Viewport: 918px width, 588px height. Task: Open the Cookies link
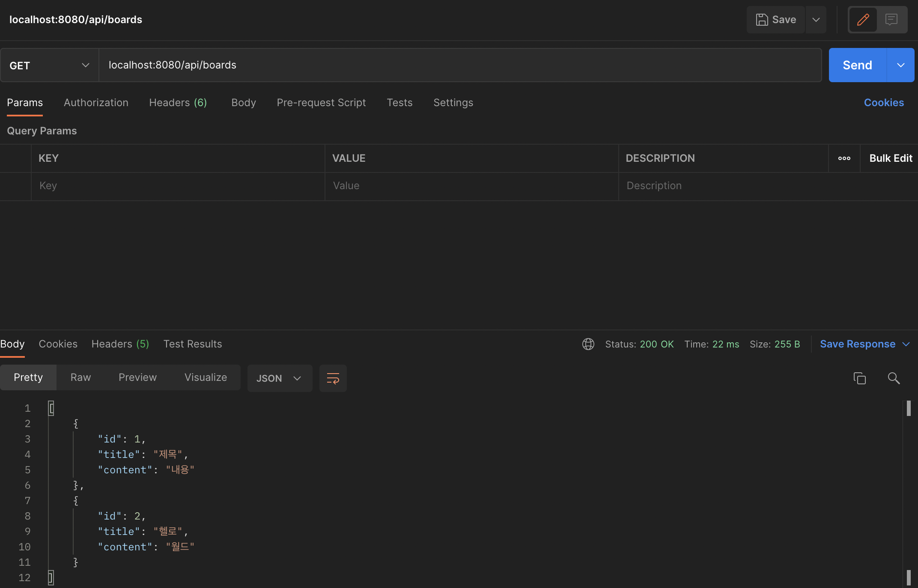click(883, 103)
